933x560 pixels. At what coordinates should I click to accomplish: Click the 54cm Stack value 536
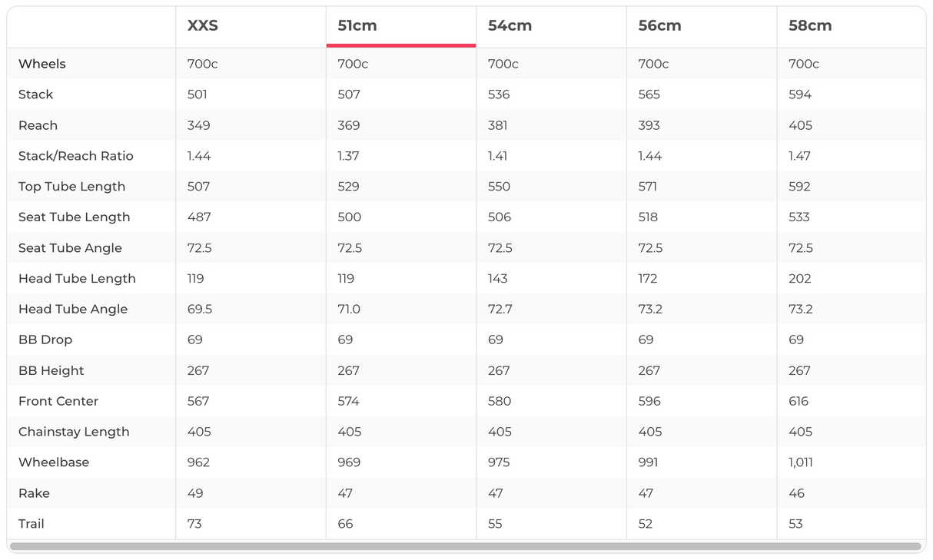pos(499,94)
